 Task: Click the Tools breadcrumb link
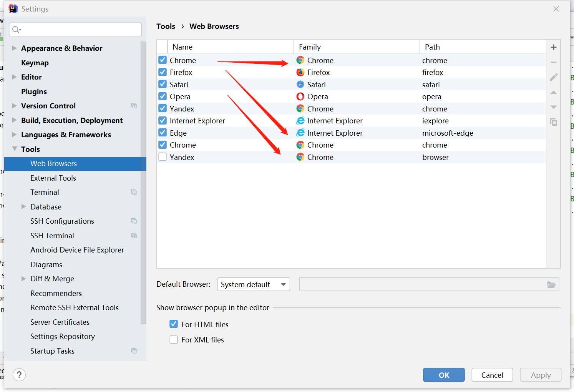point(166,26)
